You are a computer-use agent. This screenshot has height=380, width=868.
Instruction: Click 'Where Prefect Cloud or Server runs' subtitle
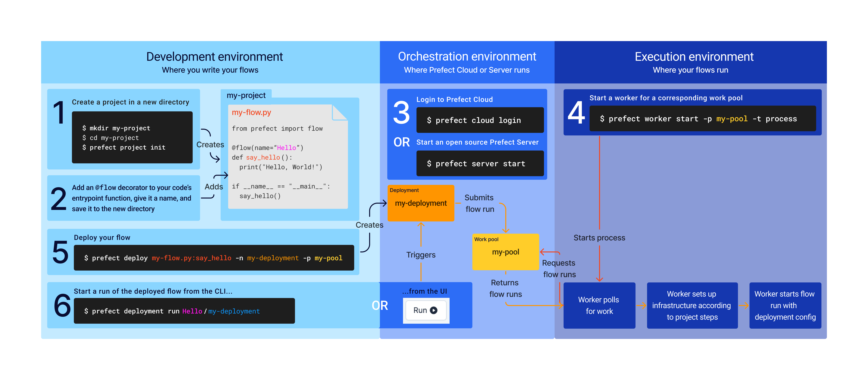467,70
